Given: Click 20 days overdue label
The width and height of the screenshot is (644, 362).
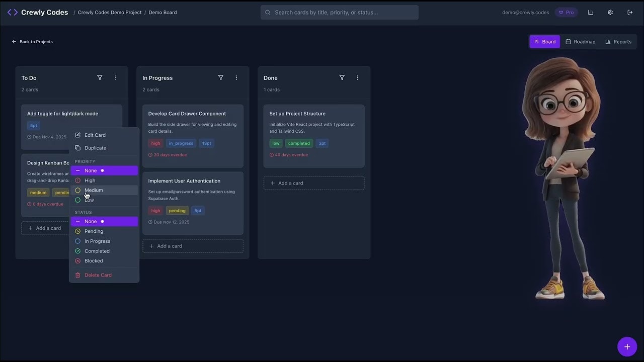Looking at the screenshot, I should point(168,155).
